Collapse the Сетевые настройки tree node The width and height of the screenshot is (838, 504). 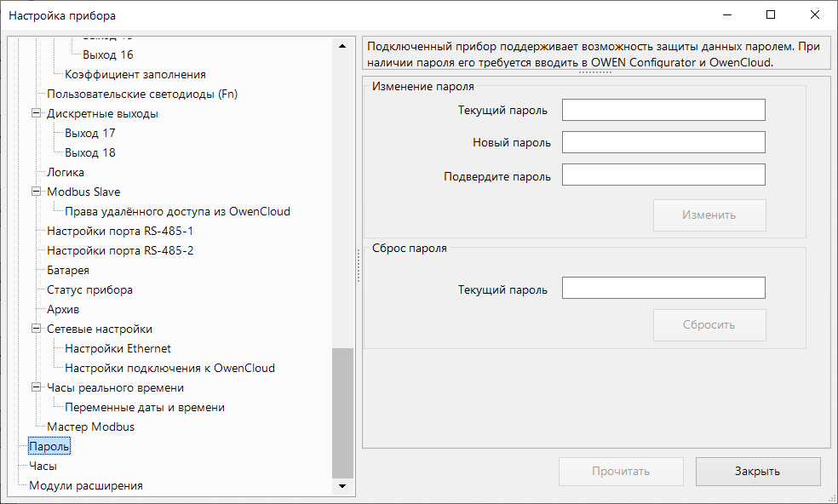[37, 329]
